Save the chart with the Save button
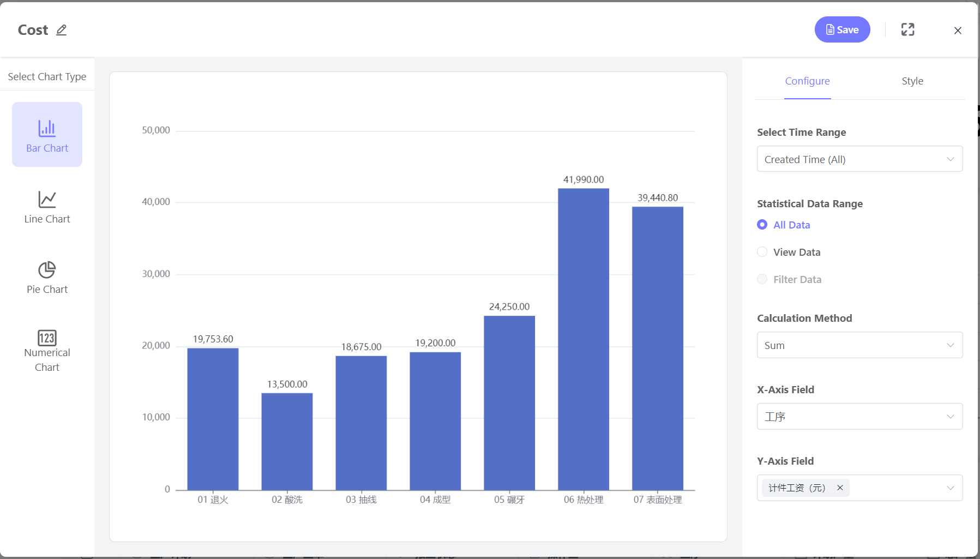Viewport: 980px width, 559px height. pyautogui.click(x=842, y=29)
